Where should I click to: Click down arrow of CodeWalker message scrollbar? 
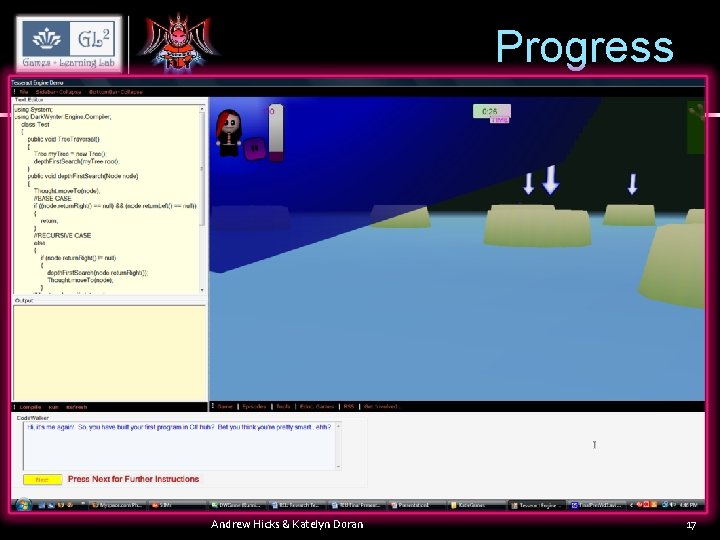click(x=338, y=467)
